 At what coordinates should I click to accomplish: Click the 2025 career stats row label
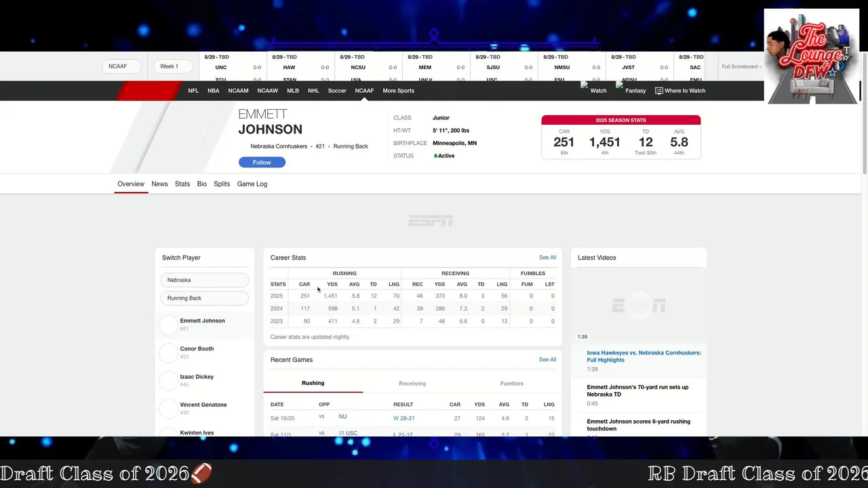[x=277, y=296]
